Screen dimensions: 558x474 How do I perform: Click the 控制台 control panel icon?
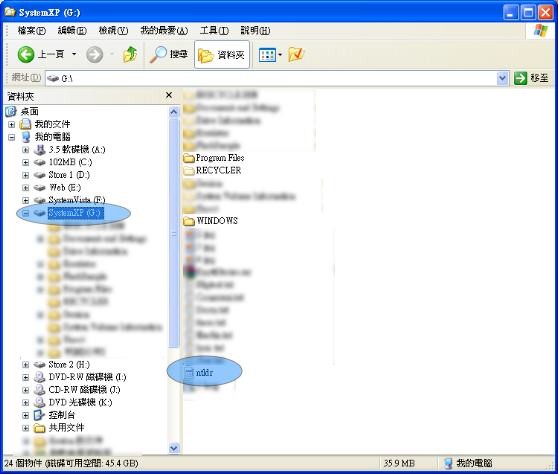pyautogui.click(x=39, y=415)
